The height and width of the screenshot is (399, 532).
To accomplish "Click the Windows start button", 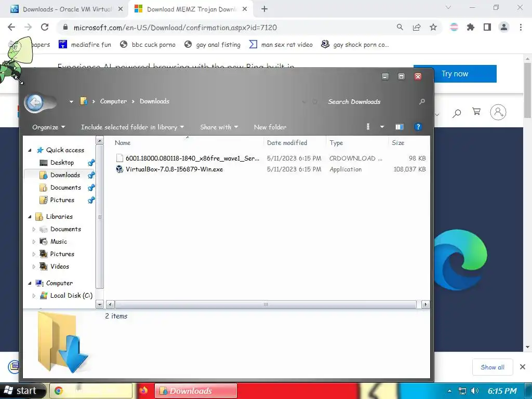I will pos(22,391).
